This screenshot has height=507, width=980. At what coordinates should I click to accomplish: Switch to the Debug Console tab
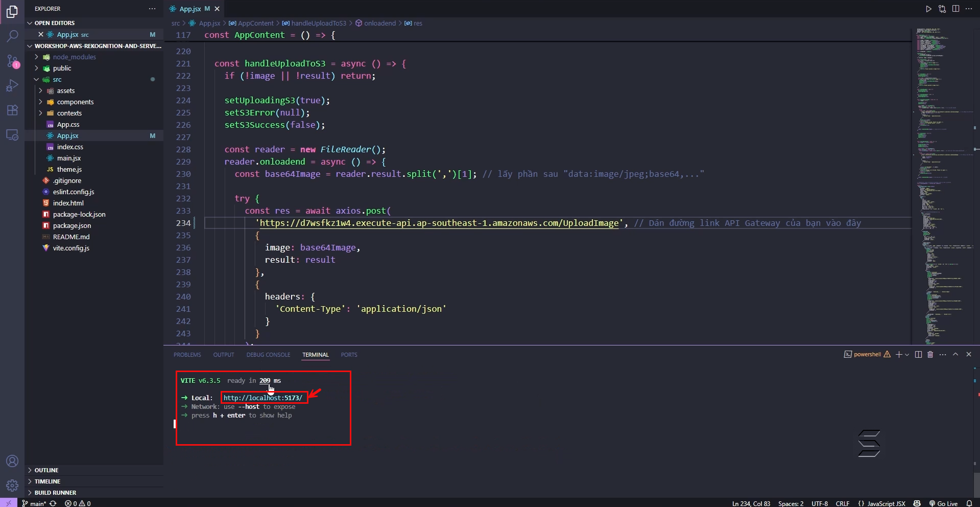pos(268,355)
